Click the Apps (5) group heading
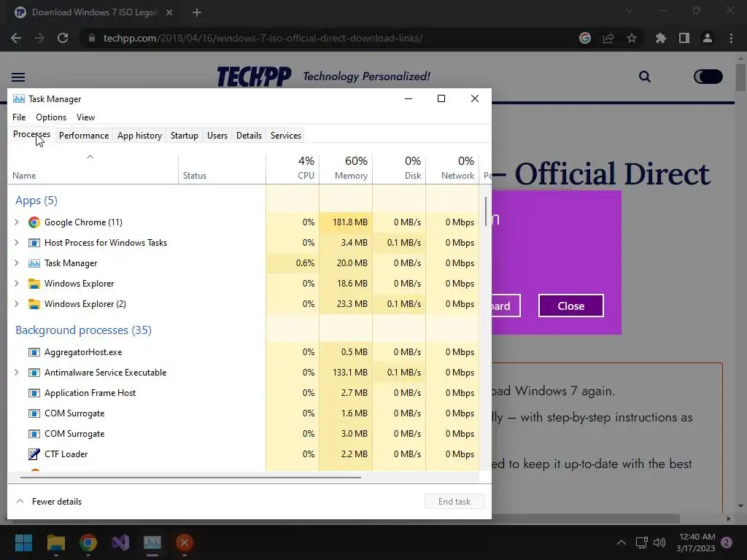The width and height of the screenshot is (747, 560). pyautogui.click(x=36, y=201)
